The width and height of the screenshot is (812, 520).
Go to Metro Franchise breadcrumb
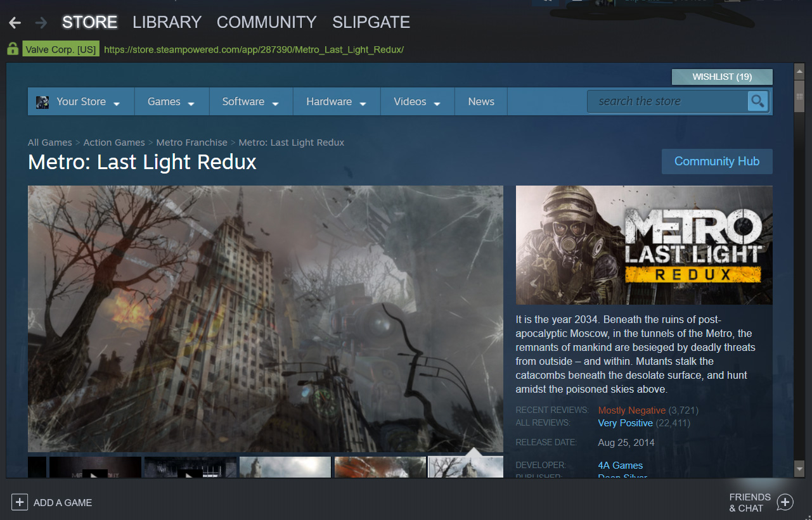[191, 143]
